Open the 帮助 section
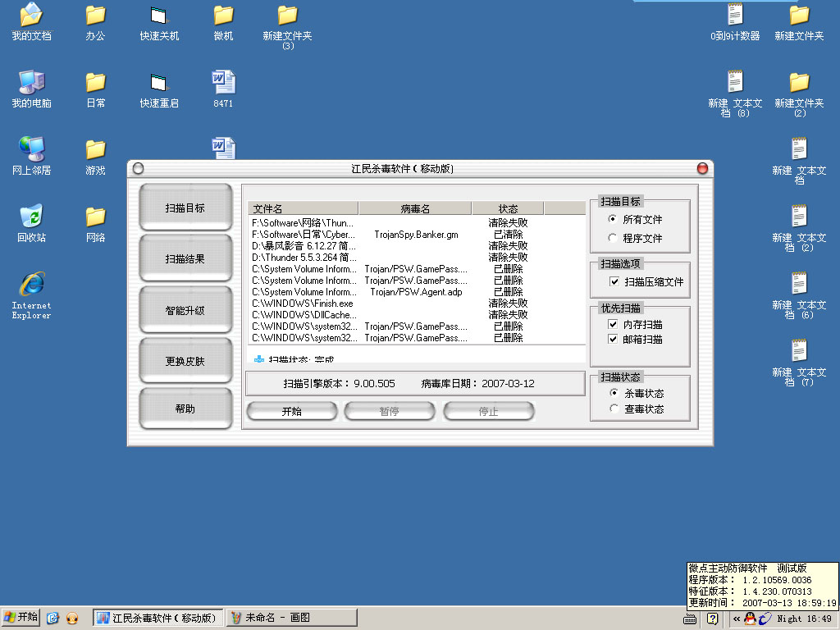 (x=185, y=409)
